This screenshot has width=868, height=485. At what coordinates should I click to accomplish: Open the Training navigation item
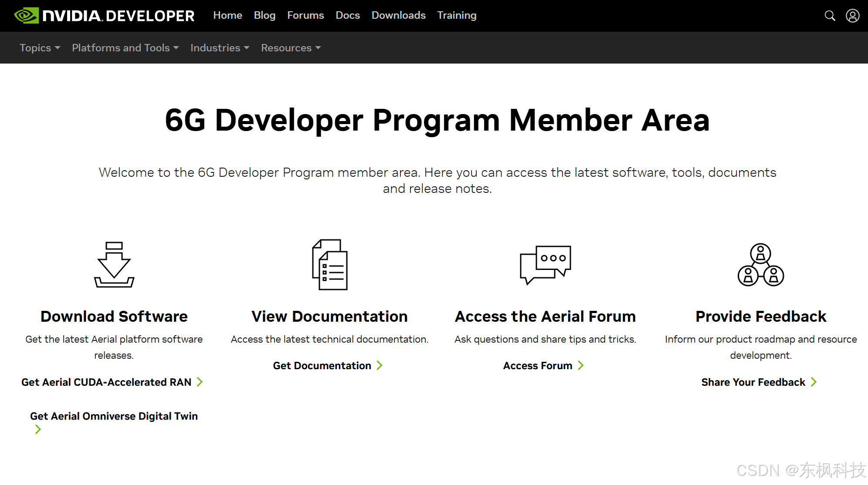tap(457, 15)
